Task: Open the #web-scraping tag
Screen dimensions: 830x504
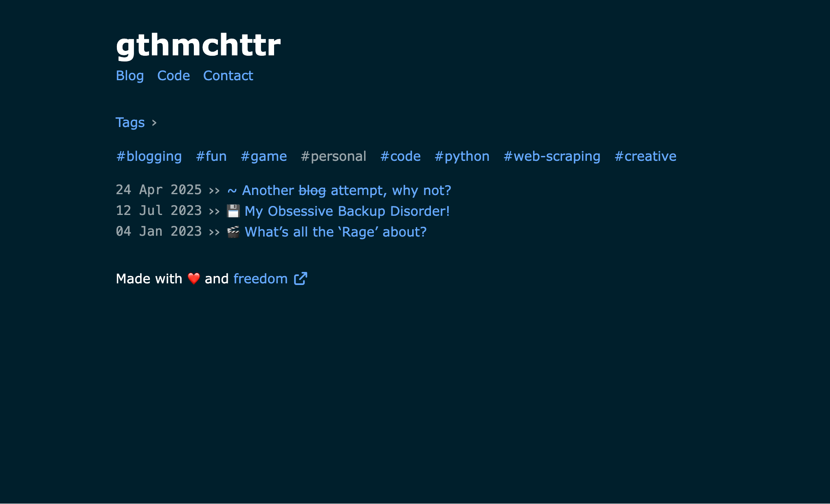Action: point(552,156)
